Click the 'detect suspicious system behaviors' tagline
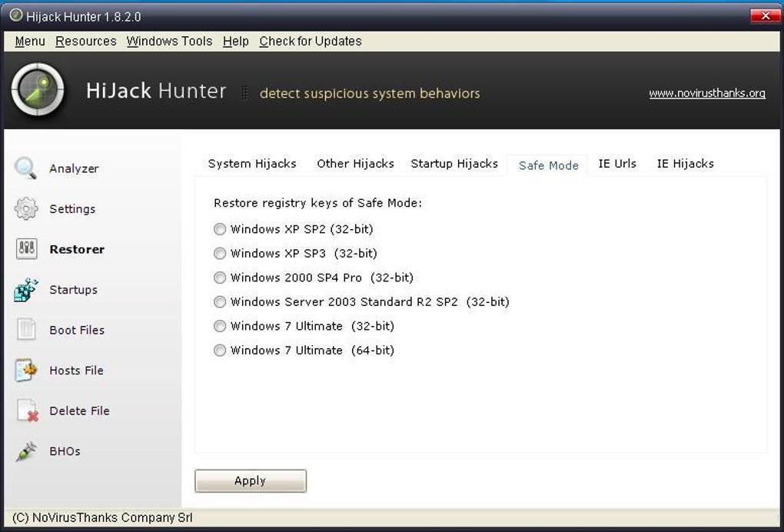Viewport: 784px width, 532px height. click(x=370, y=94)
